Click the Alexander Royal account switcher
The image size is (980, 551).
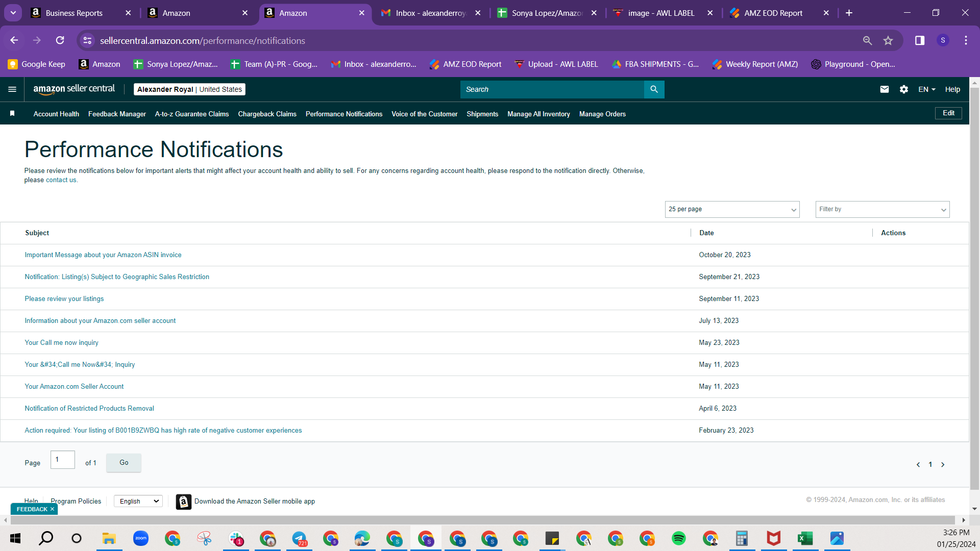click(x=189, y=89)
